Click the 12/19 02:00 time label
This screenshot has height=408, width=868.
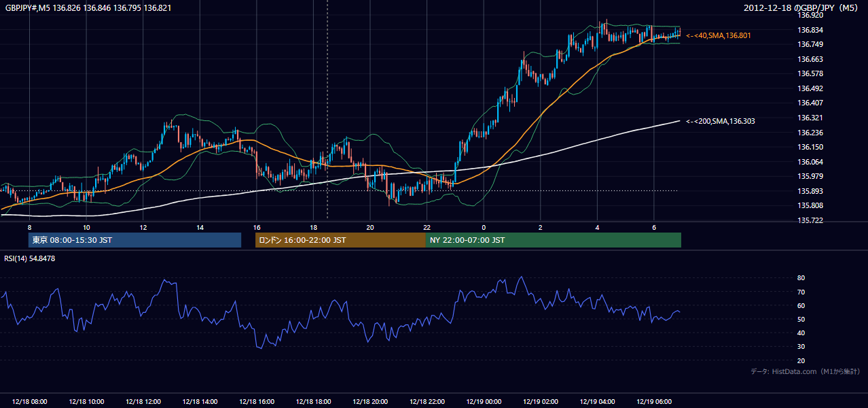pyautogui.click(x=540, y=402)
